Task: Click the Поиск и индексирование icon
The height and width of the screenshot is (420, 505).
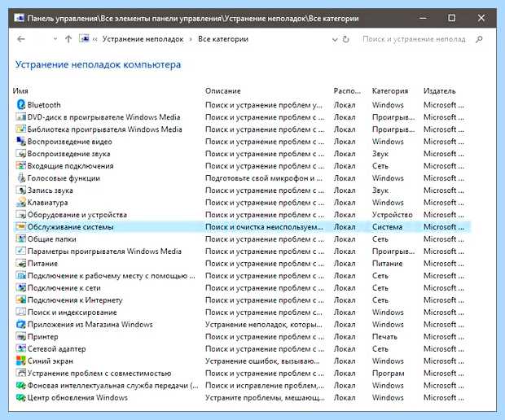Action: pos(21,313)
